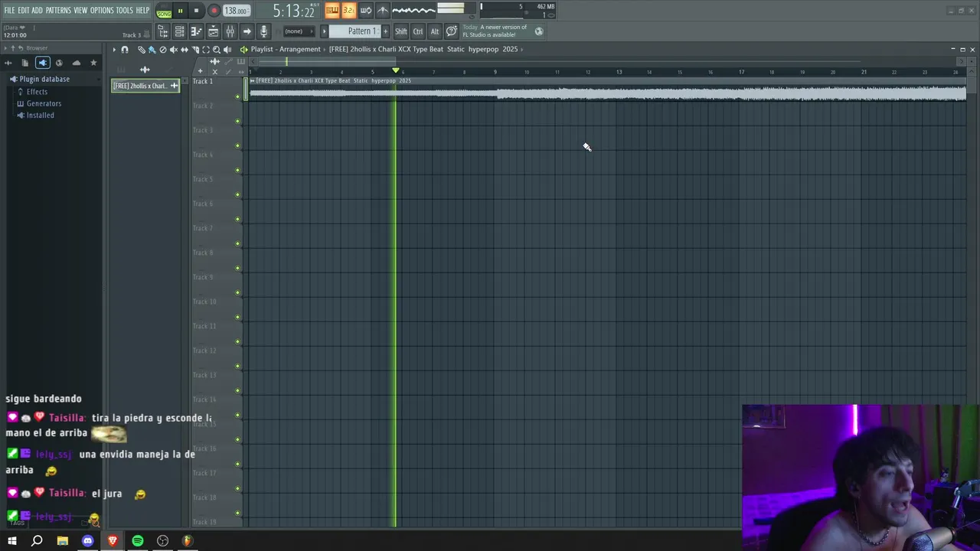This screenshot has height=551, width=980.
Task: Click the Alt button in the toolbar
Action: (435, 31)
